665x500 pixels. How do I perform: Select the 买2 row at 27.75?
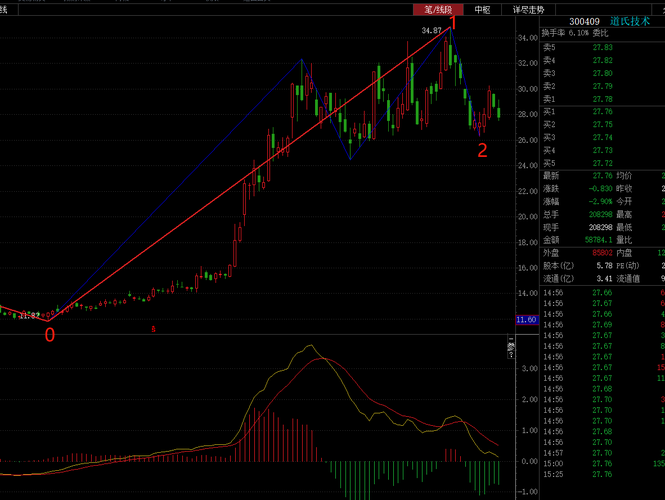tap(602, 124)
